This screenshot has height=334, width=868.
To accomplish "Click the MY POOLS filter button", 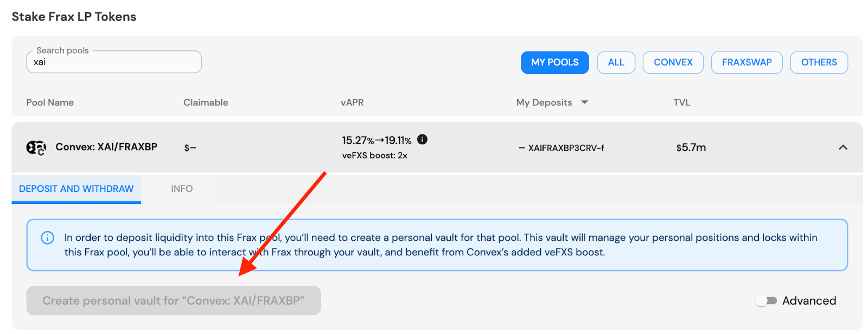I will click(x=554, y=62).
